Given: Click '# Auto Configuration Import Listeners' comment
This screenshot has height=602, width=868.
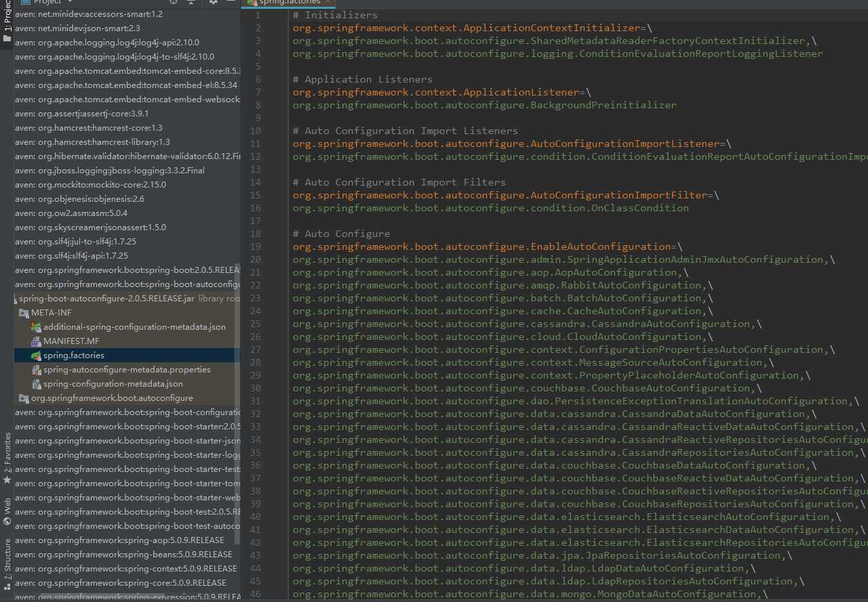Looking at the screenshot, I should pos(405,131).
